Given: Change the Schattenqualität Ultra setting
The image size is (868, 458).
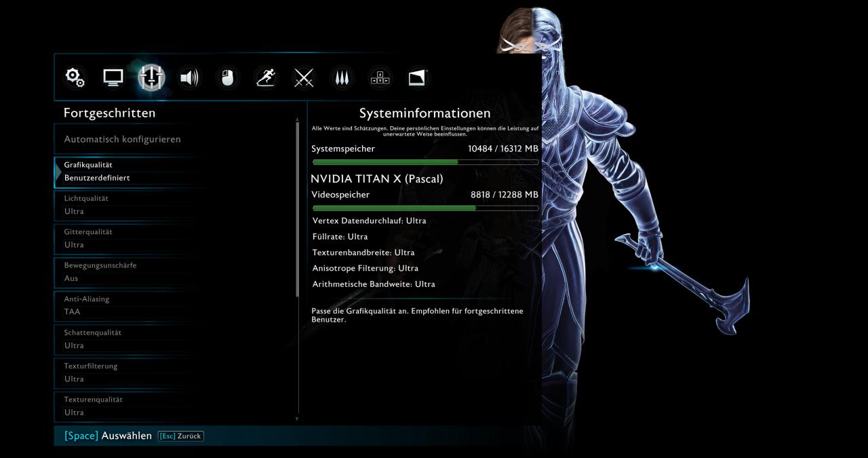Looking at the screenshot, I should click(x=174, y=339).
